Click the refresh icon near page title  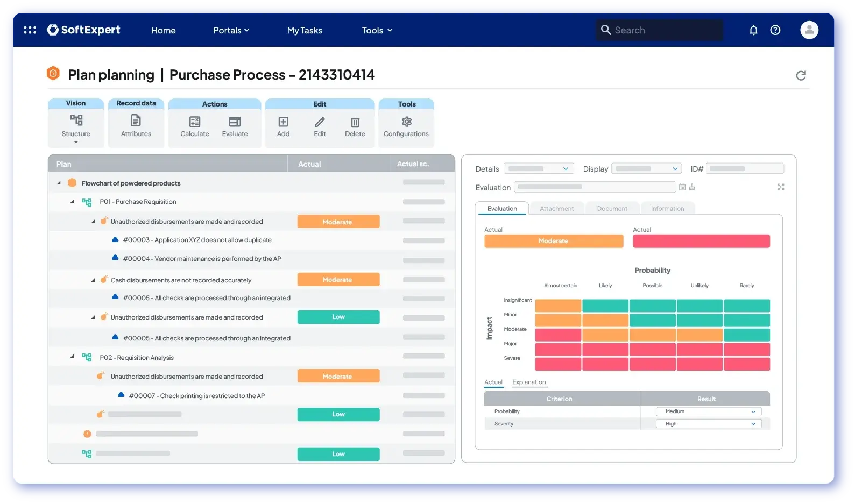(801, 76)
